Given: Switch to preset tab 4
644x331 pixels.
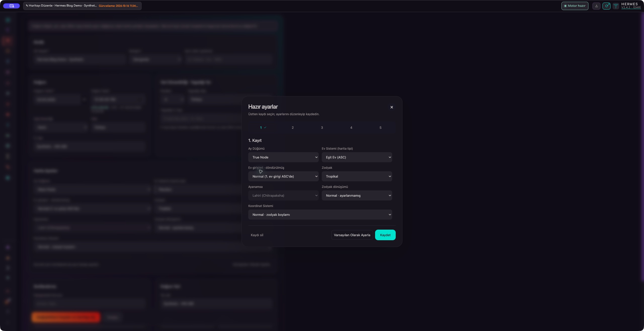Looking at the screenshot, I should (351, 128).
